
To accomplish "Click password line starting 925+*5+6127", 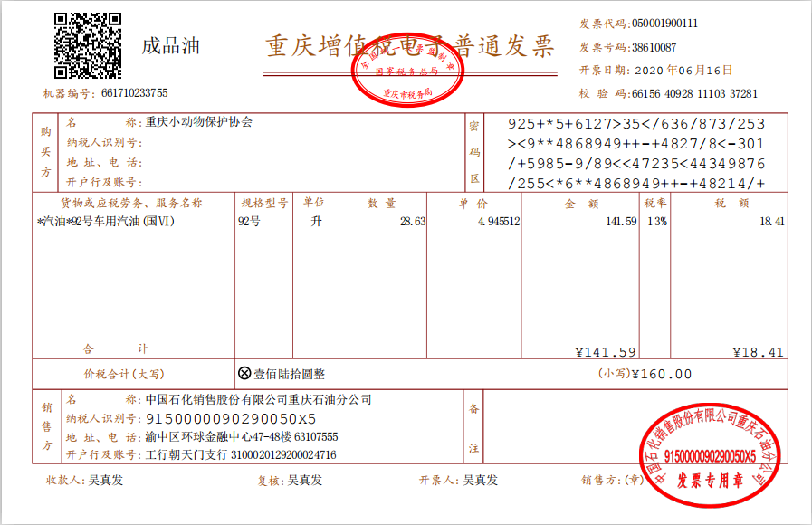I will click(x=636, y=124).
